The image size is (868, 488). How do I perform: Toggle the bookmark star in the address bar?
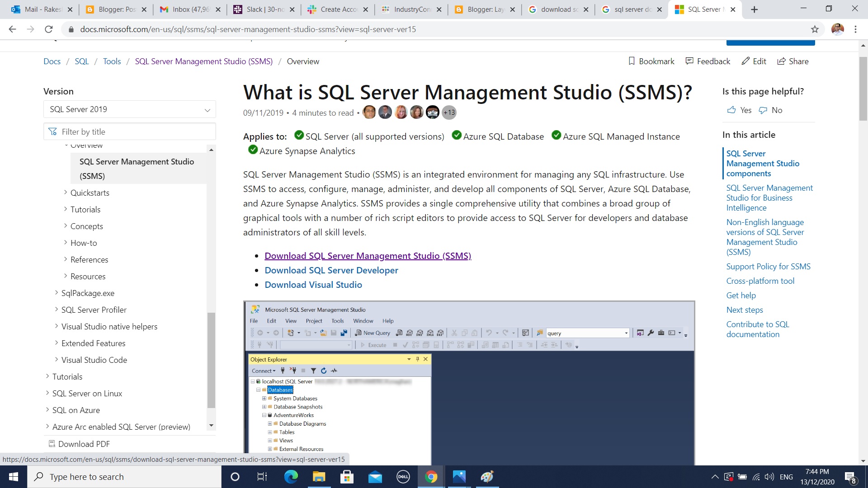click(815, 29)
